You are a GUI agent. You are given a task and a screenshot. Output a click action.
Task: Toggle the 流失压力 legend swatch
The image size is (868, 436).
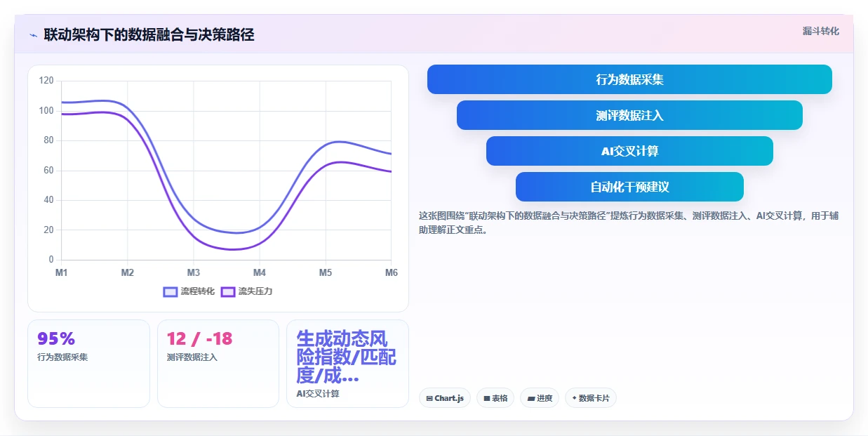coord(227,291)
